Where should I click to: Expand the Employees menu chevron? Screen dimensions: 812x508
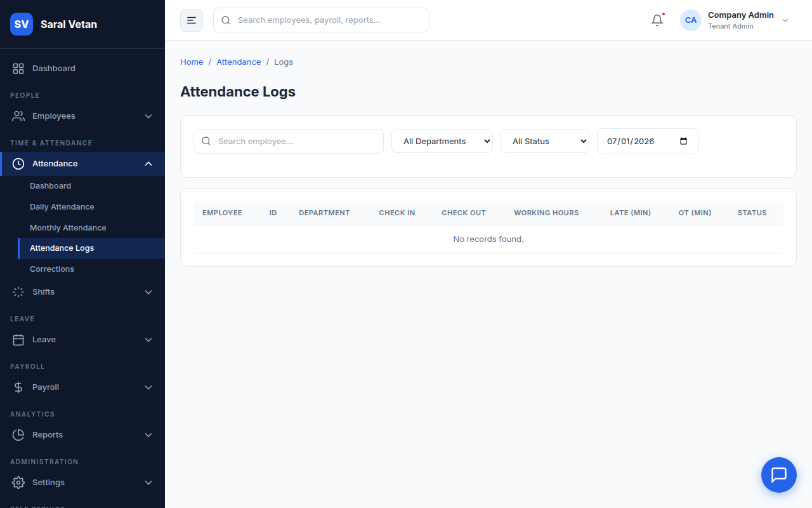click(148, 116)
